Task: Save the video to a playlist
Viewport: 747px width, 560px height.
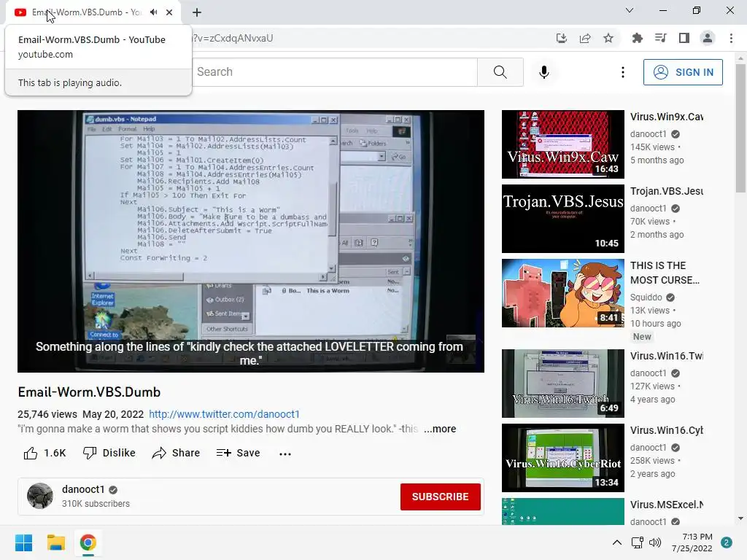Action: point(238,453)
